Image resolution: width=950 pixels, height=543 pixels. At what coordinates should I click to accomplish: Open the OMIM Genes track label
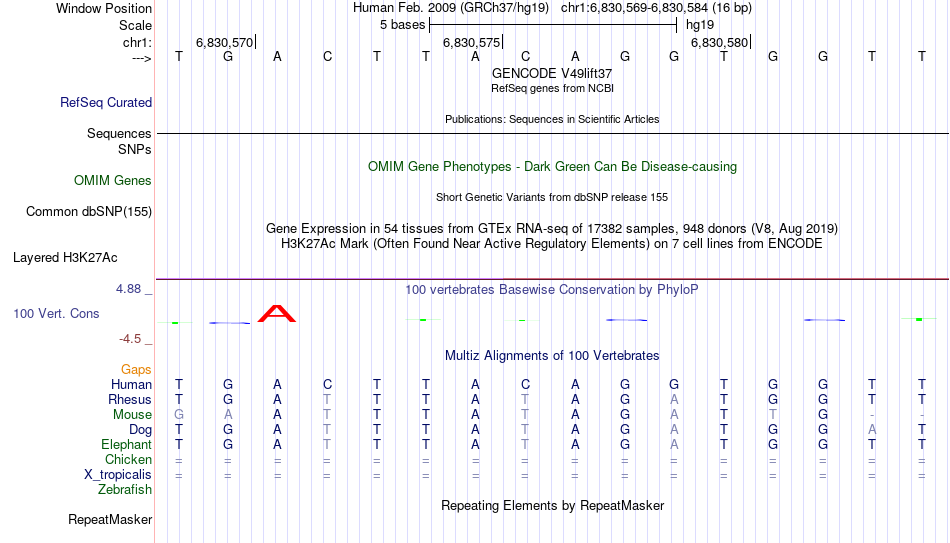pos(112,181)
